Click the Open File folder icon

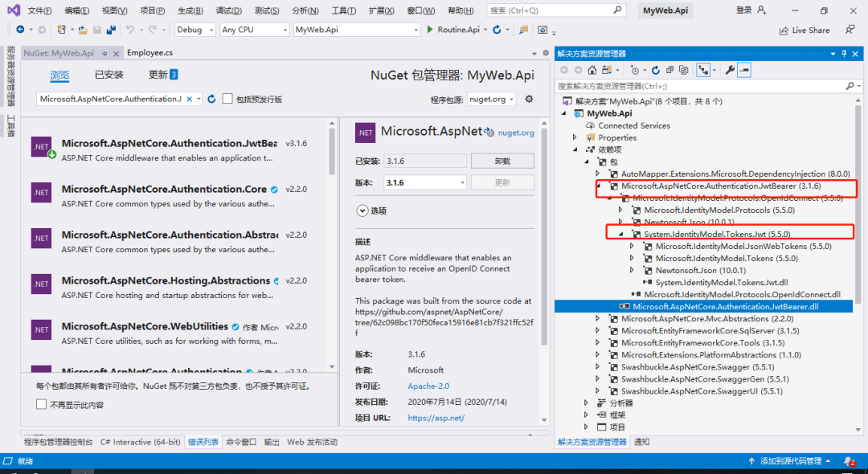point(83,30)
